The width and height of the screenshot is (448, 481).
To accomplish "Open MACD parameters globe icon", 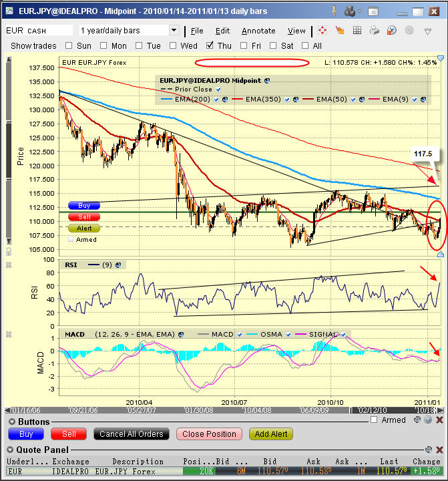I will pyautogui.click(x=181, y=335).
